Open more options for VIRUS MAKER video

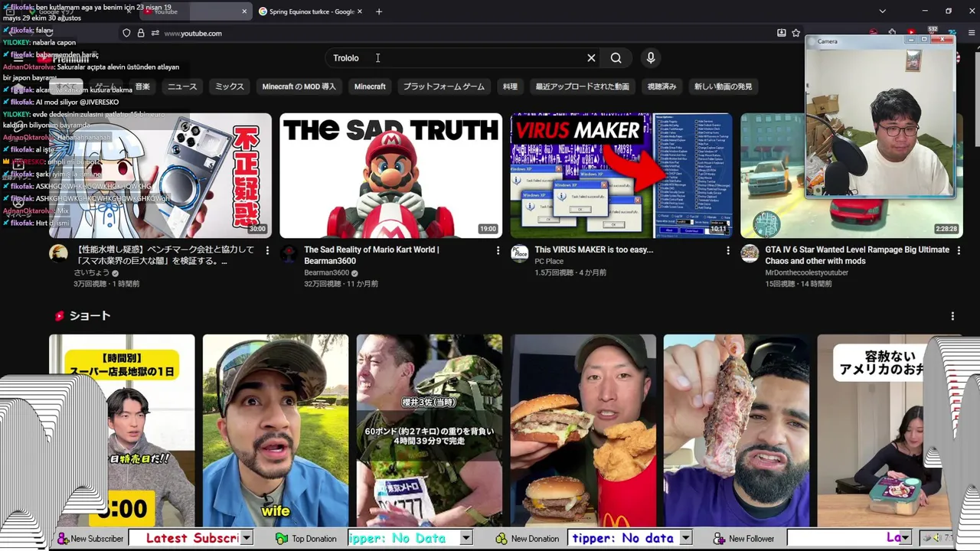pyautogui.click(x=728, y=250)
